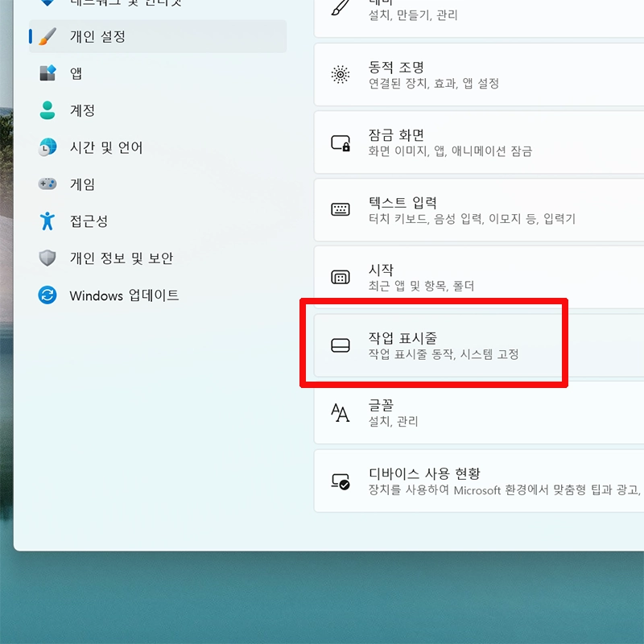This screenshot has width=644, height=644.
Task: Click the lock screen icon beside 잠금 화면
Action: (341, 142)
